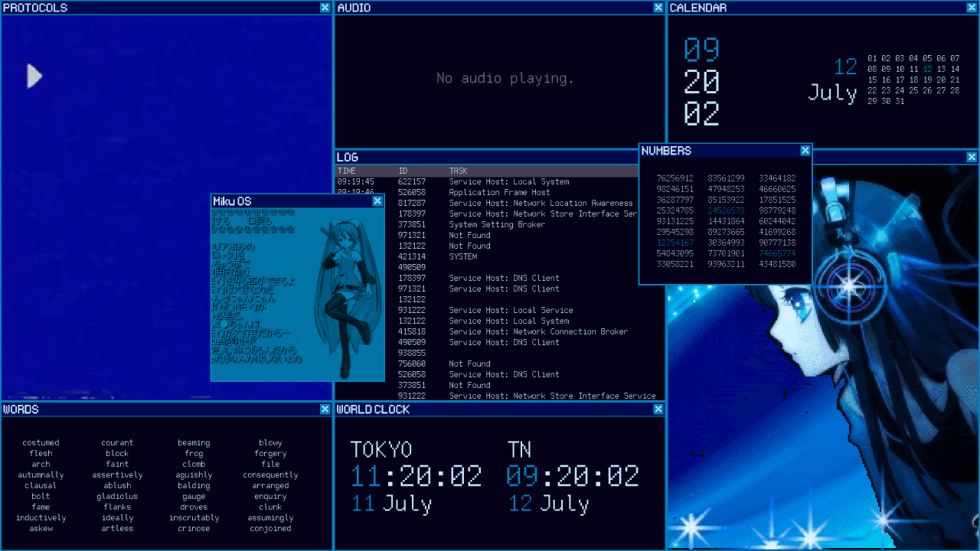Click the word 'costumed'
This screenshot has height=551, width=980.
[x=41, y=443]
